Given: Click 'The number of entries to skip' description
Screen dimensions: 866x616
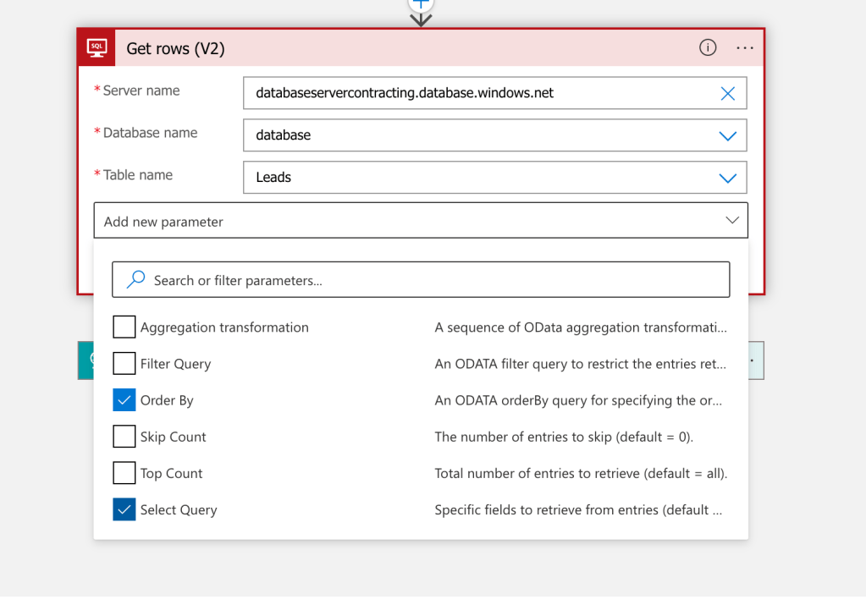Looking at the screenshot, I should (x=563, y=437).
